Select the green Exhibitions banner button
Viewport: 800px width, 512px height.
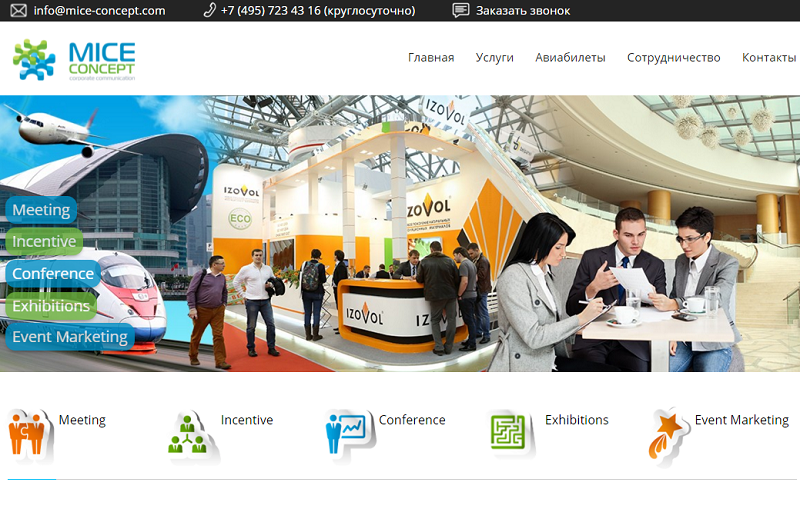pos(51,306)
